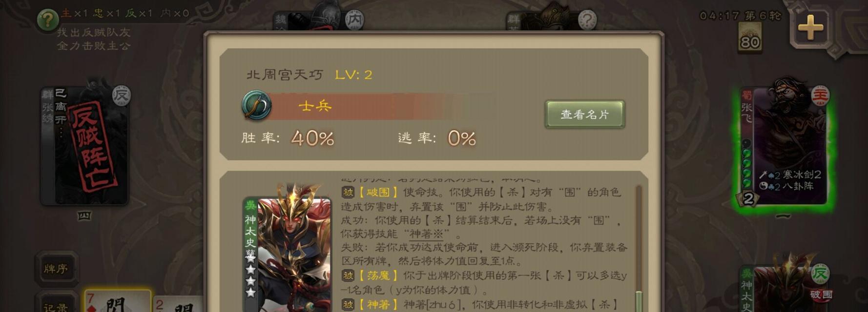
Task: Click the red 主 badge on 张飞
Action: pyautogui.click(x=820, y=95)
